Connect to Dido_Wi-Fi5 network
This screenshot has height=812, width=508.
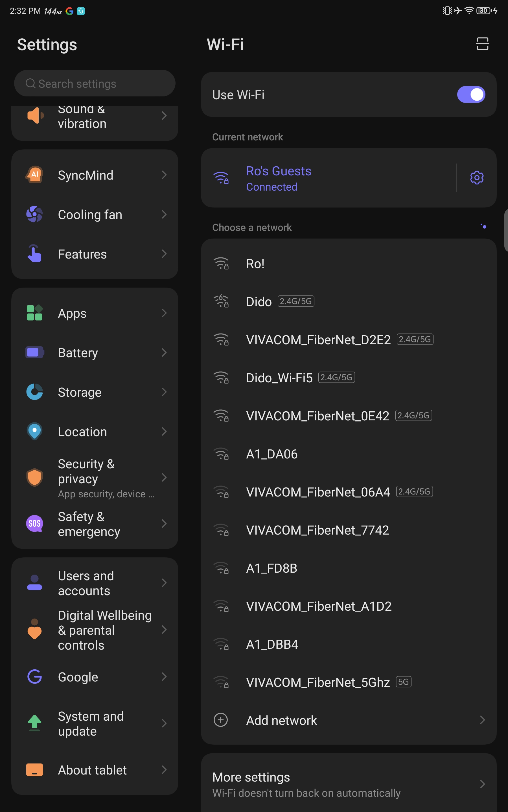pos(349,378)
